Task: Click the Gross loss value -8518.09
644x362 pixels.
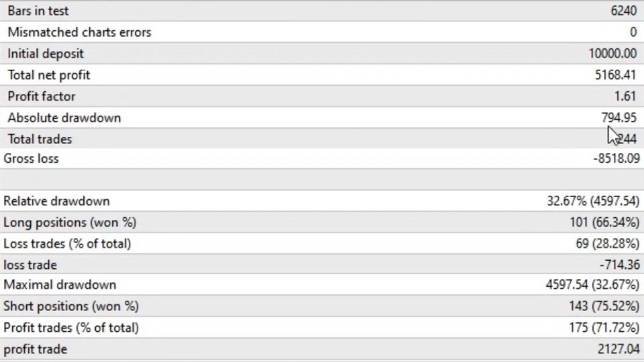Action: pos(616,158)
